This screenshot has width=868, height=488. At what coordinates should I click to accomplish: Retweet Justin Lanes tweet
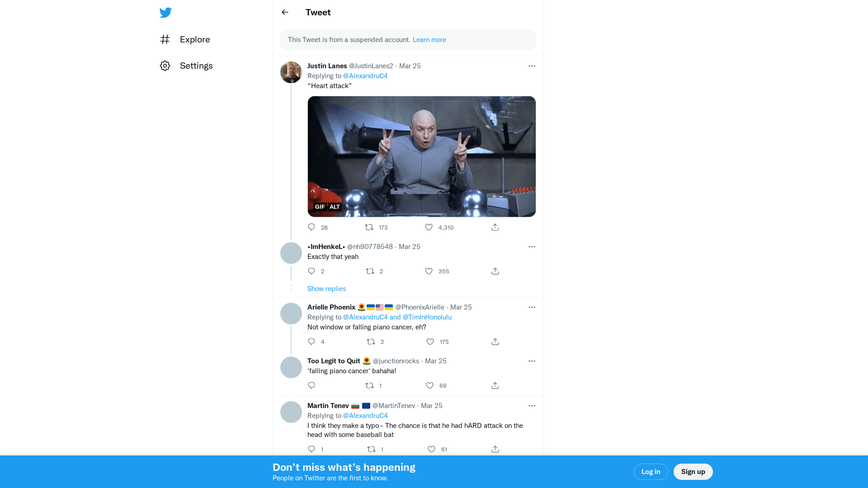369,227
